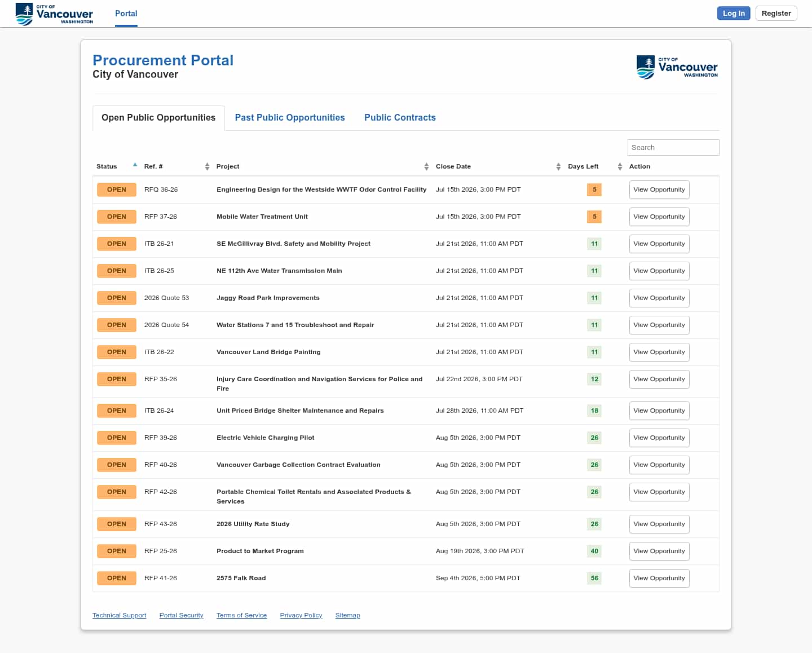Click the City of Vancouver logo in header
Screen dimensions: 812x653
pyautogui.click(x=54, y=14)
